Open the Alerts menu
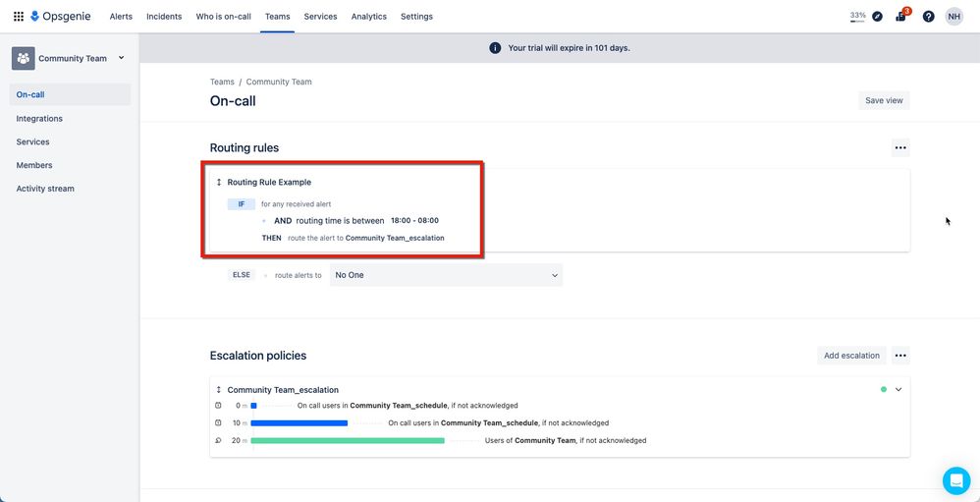The width and height of the screenshot is (980, 502). pyautogui.click(x=121, y=17)
